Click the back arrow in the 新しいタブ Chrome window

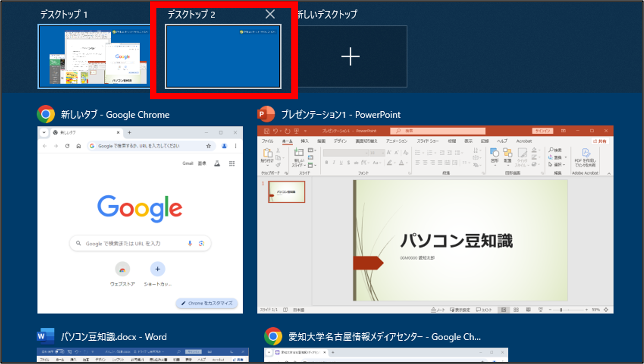coord(44,146)
